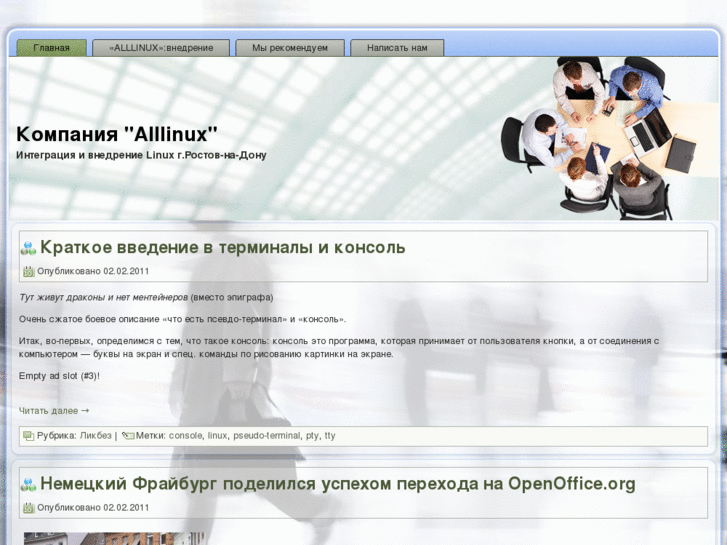727x545 pixels.
Task: Follow the Читать далее link
Action: click(54, 411)
